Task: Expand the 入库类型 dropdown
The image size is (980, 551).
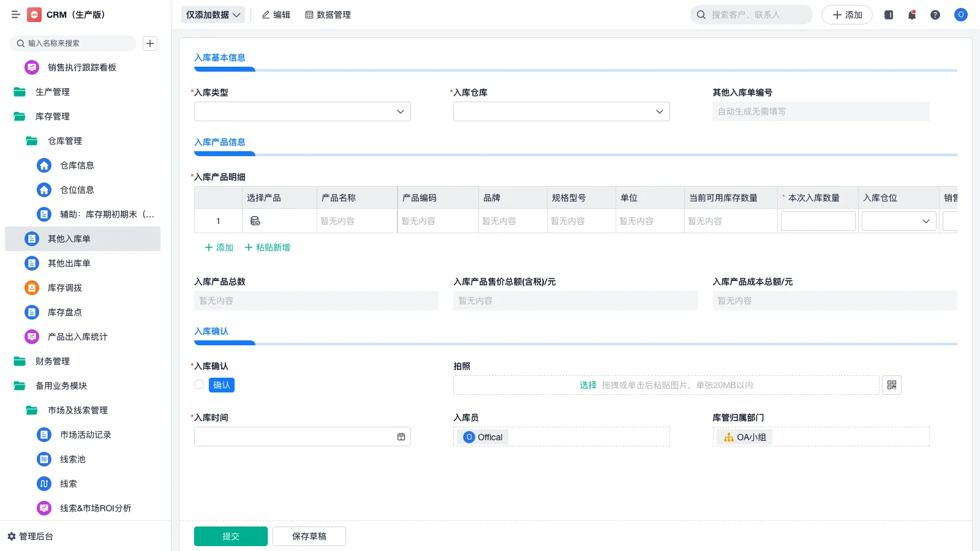Action: point(302,111)
